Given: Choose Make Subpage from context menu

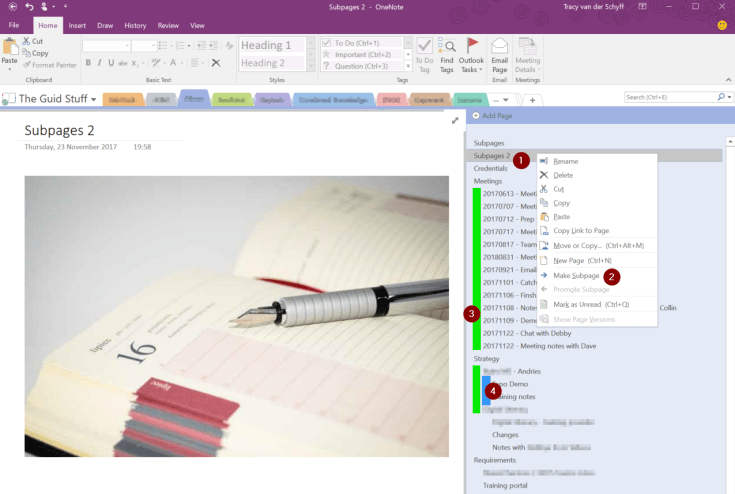Looking at the screenshot, I should 576,275.
